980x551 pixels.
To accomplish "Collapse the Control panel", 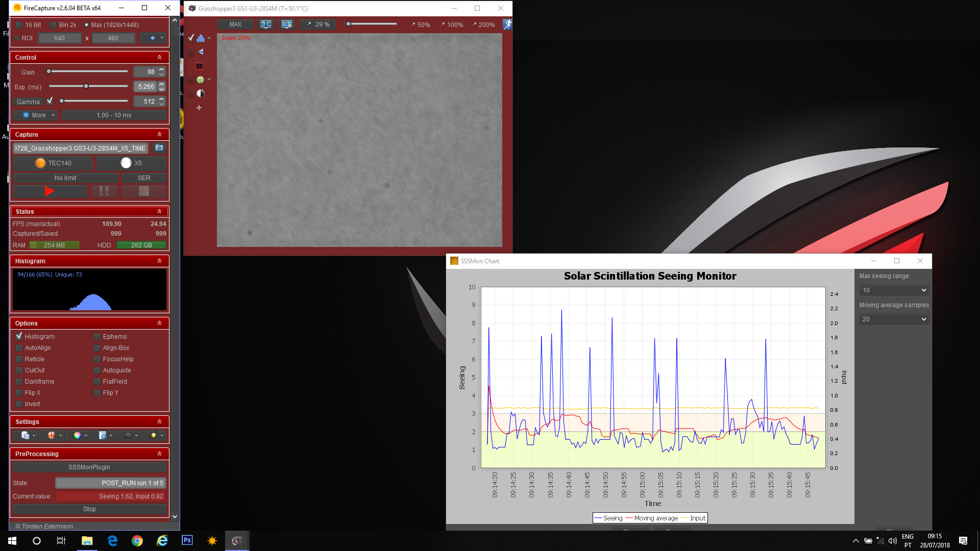I will (x=159, y=58).
